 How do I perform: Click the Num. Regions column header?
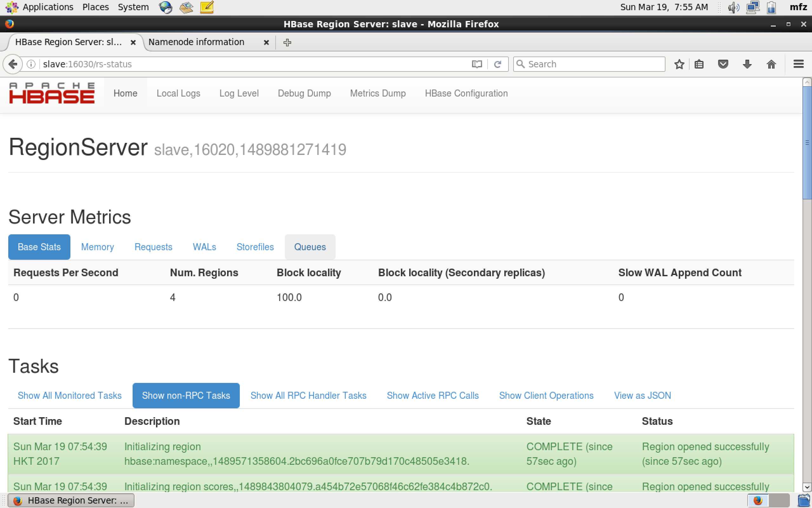click(x=204, y=272)
